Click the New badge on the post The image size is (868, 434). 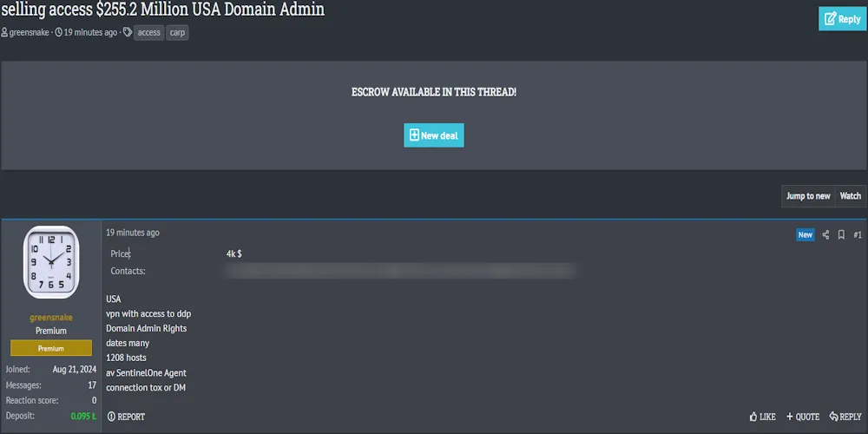[806, 234]
